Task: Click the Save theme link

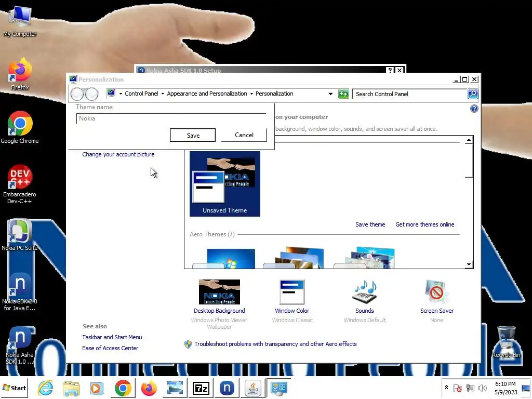Action: coord(370,224)
